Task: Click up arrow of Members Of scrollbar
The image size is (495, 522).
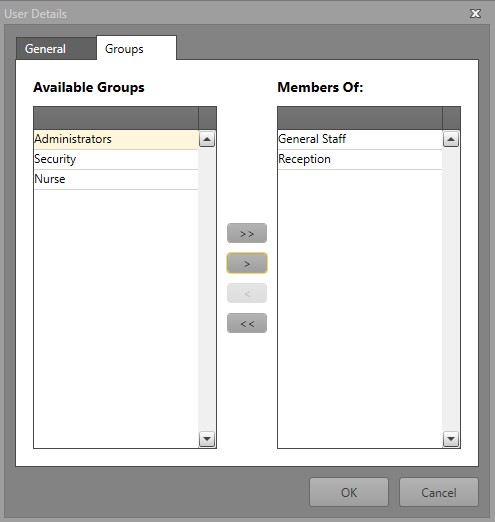Action: pos(451,139)
